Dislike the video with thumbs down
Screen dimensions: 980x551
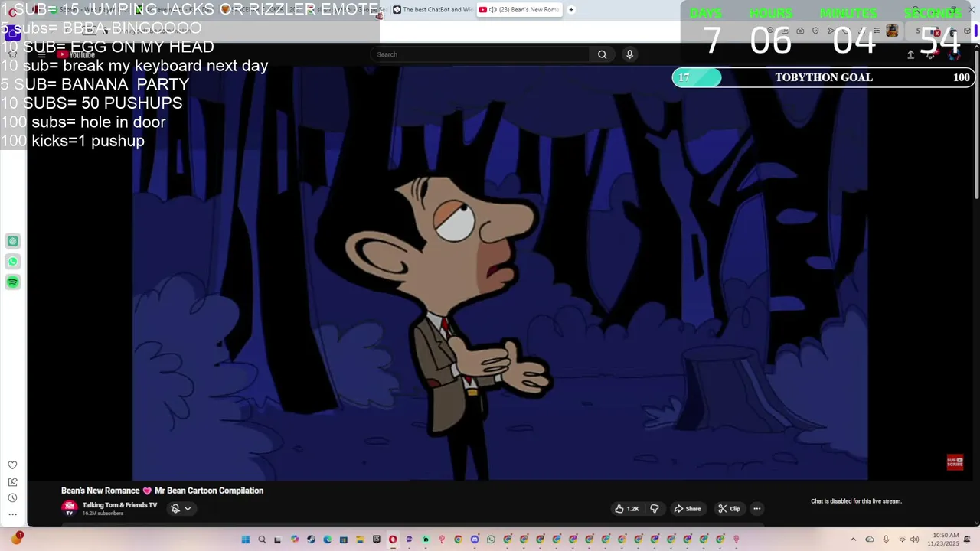(x=655, y=509)
